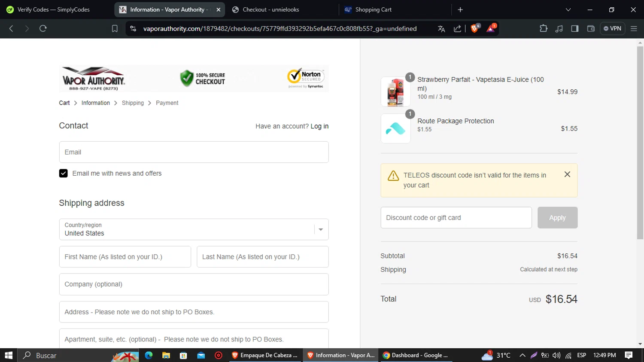
Task: Click the Shipping breadcrumb step
Action: point(133,103)
